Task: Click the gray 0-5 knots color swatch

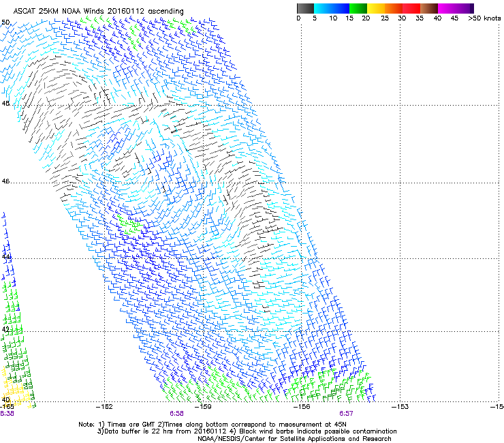Action: click(305, 8)
